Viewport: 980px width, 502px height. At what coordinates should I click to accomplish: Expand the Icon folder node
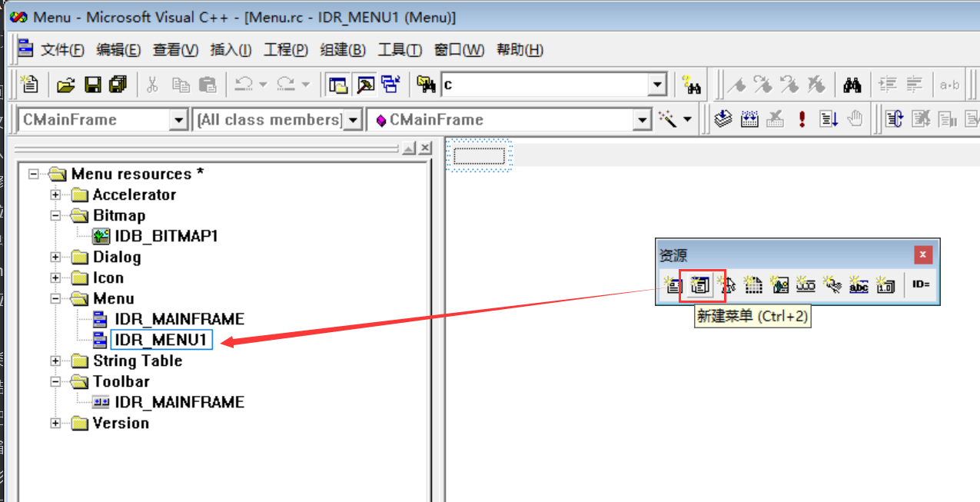[x=55, y=278]
